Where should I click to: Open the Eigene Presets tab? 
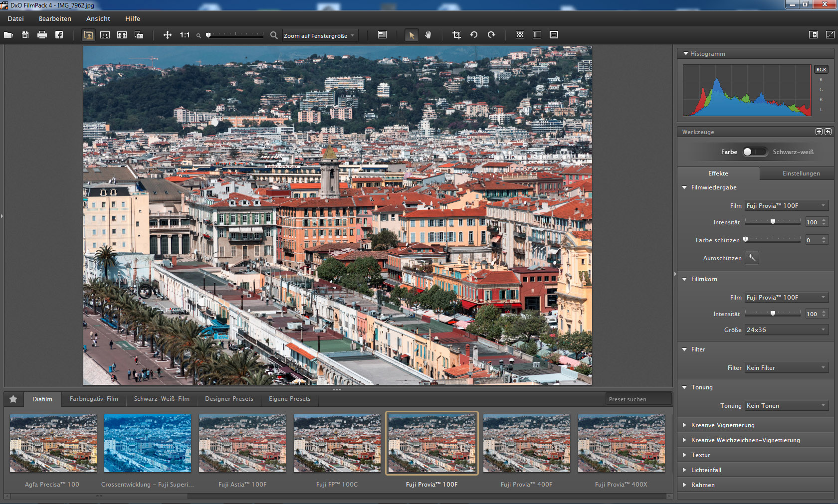pos(290,399)
